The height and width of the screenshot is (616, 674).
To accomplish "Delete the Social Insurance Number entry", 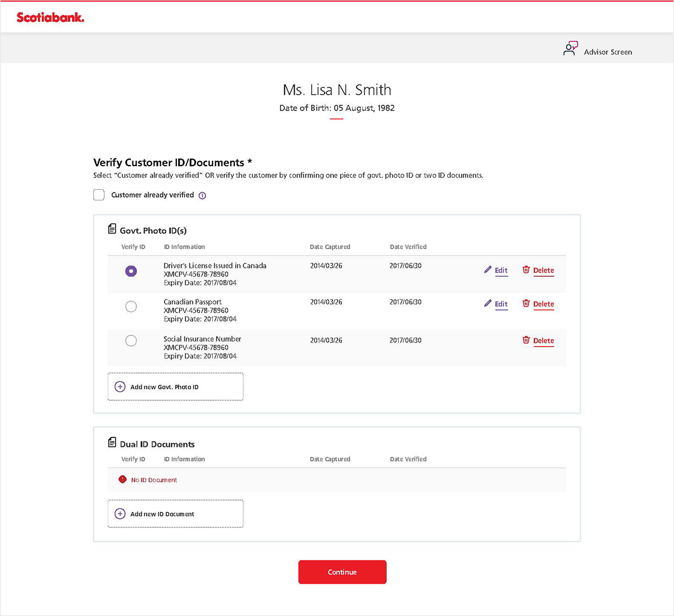I will [543, 341].
